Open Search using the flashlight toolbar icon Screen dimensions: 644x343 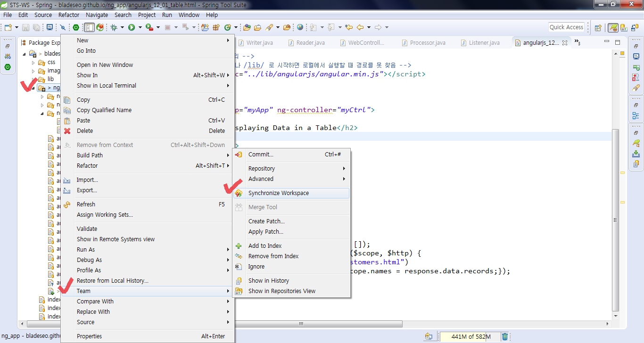(x=270, y=27)
